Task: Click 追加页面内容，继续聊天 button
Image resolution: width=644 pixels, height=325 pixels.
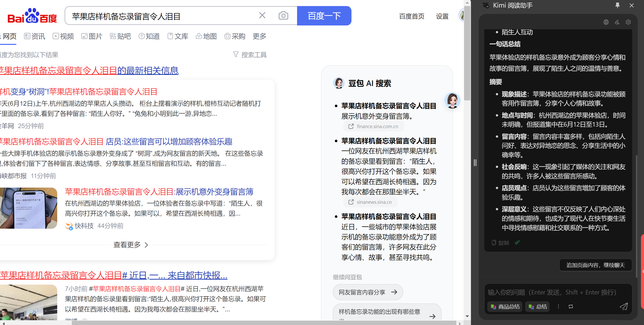Action: click(595, 265)
